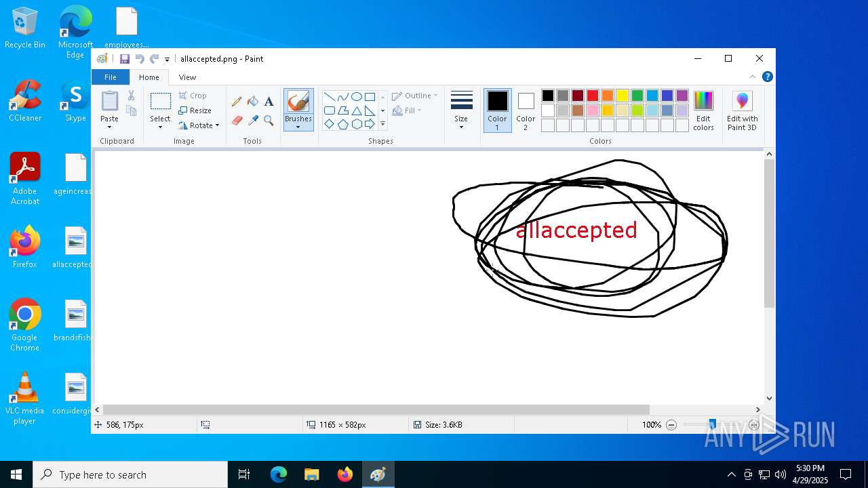
Task: Click the zoom out minus button
Action: [671, 425]
